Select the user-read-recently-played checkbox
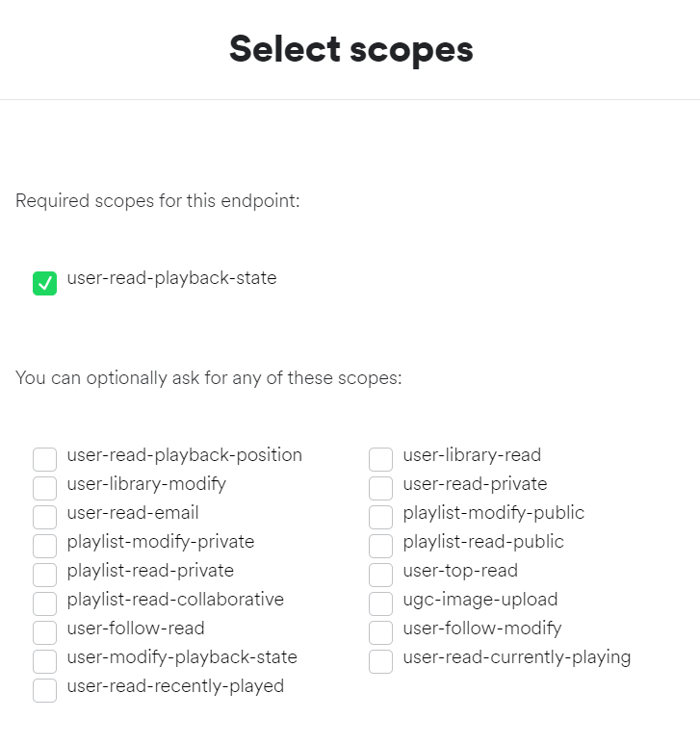This screenshot has height=744, width=700. [x=44, y=690]
